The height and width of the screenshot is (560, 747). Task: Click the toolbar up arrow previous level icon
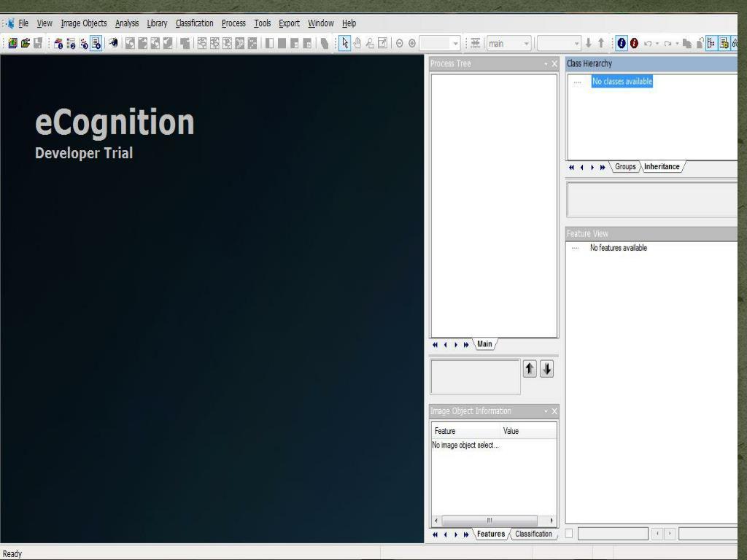(x=601, y=43)
